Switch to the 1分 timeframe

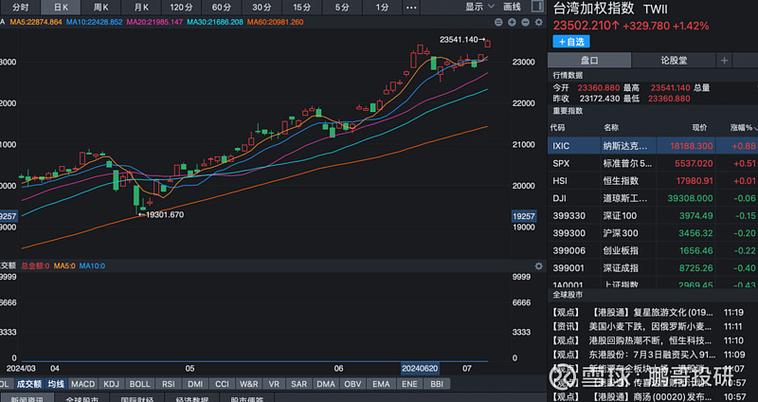382,7
